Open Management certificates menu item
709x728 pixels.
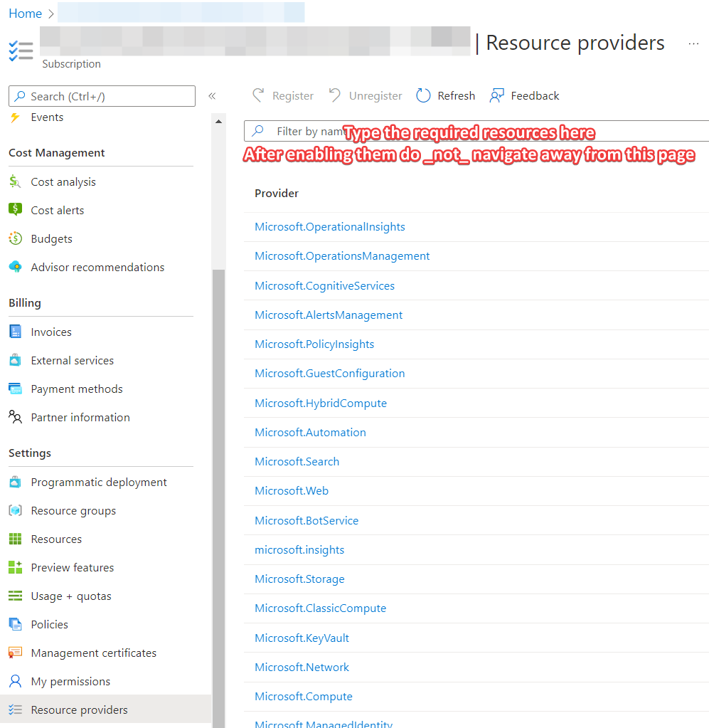(x=93, y=653)
